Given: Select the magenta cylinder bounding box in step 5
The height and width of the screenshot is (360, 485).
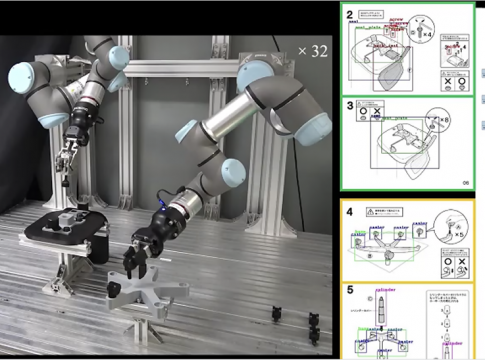Looking at the screenshot, I should click(381, 309).
